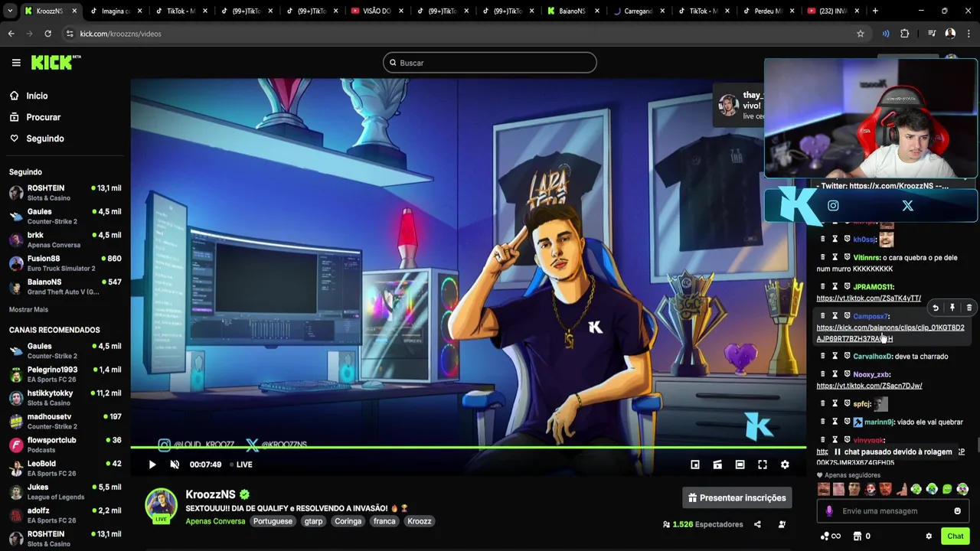The image size is (980, 551).
Task: Click the Apenas Conversa category link
Action: pos(215,521)
